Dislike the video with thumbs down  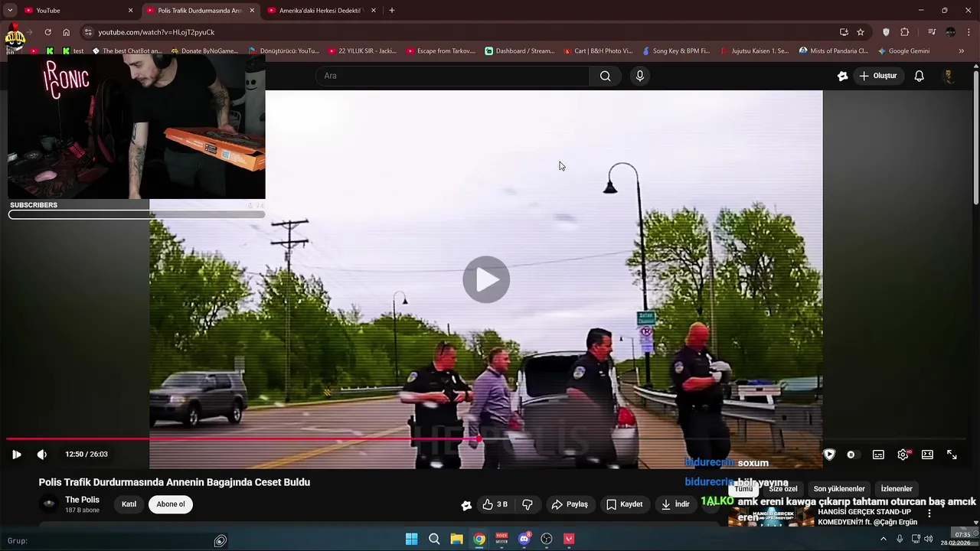[528, 504]
